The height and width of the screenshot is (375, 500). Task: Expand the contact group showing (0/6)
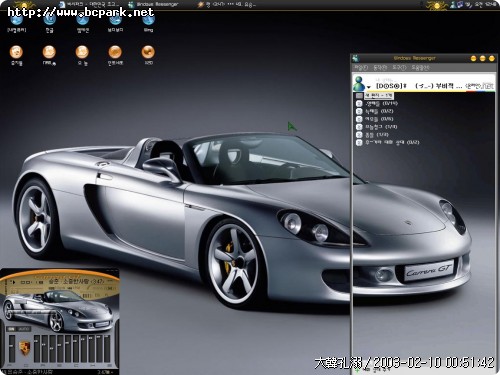[x=374, y=119]
